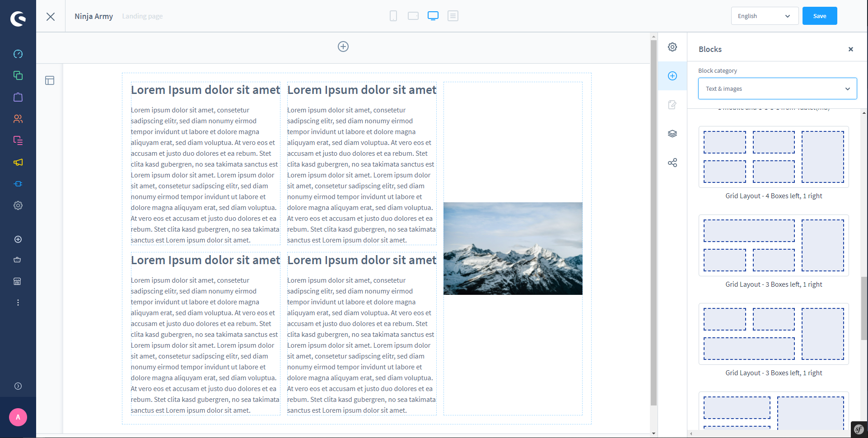
Task: Open the three-dot more menu in sidebar
Action: click(x=18, y=303)
